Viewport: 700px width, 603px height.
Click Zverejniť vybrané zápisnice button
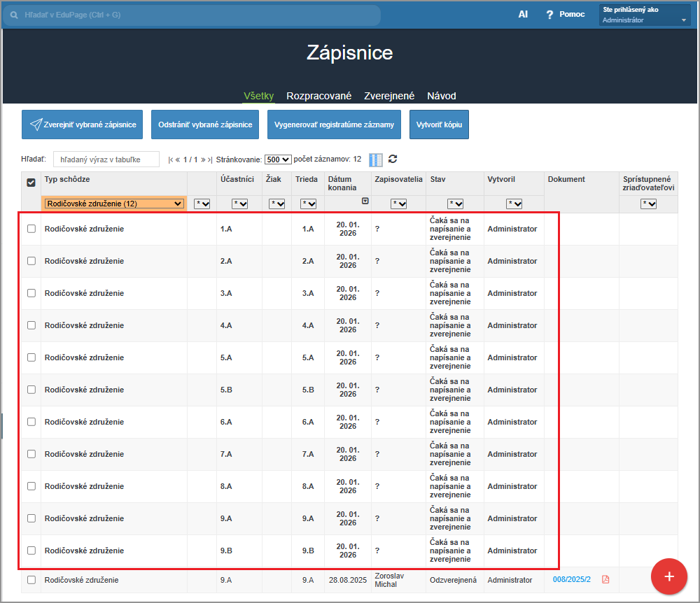83,125
